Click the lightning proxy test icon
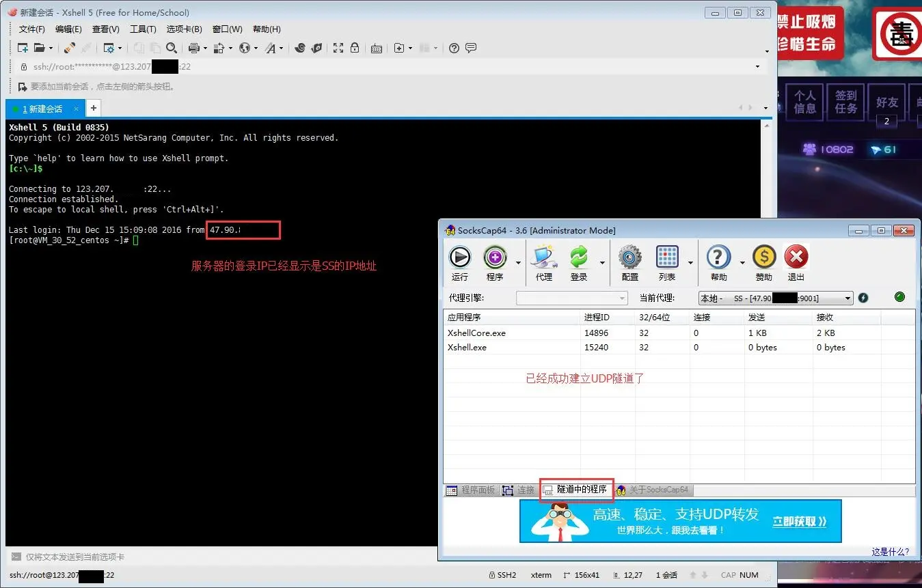The image size is (922, 588). tap(863, 298)
